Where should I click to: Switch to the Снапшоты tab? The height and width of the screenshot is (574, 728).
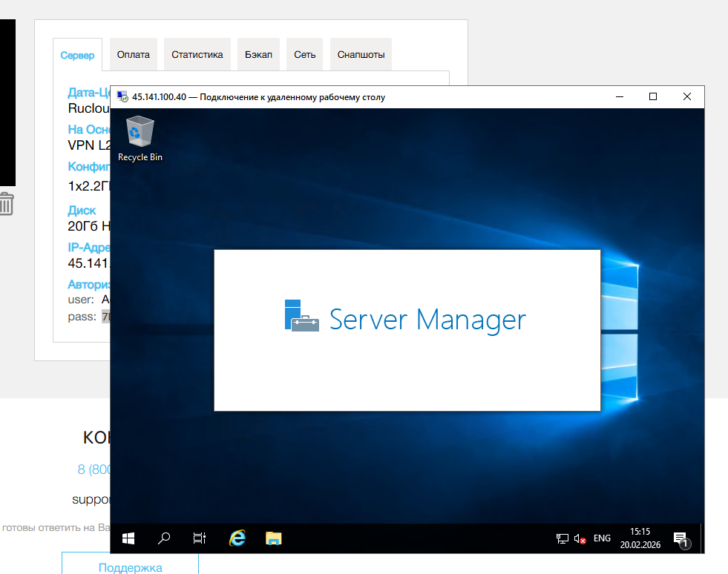click(361, 54)
